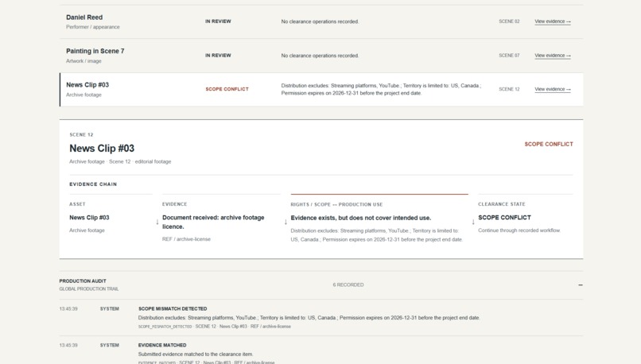Click the PRODUCTION AUDIT heading
This screenshot has width=641, height=364.
tap(83, 281)
